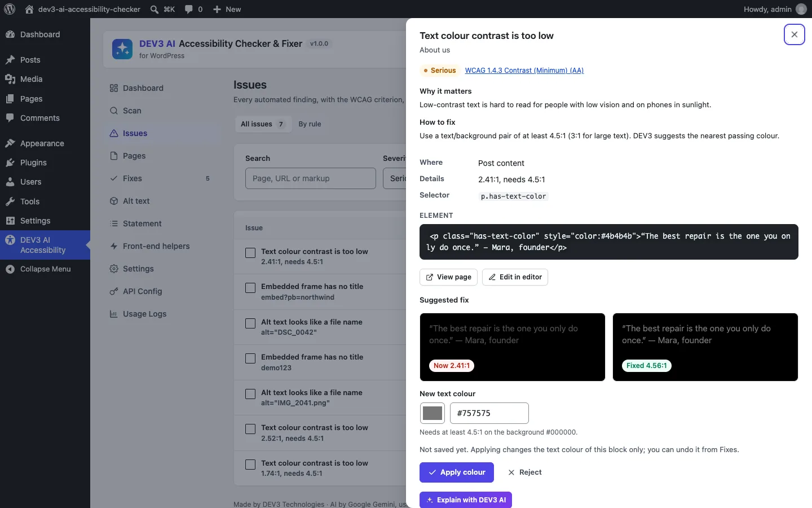Check the 2.41:1 contrast issue checkbox
The image size is (812, 508).
pos(250,253)
